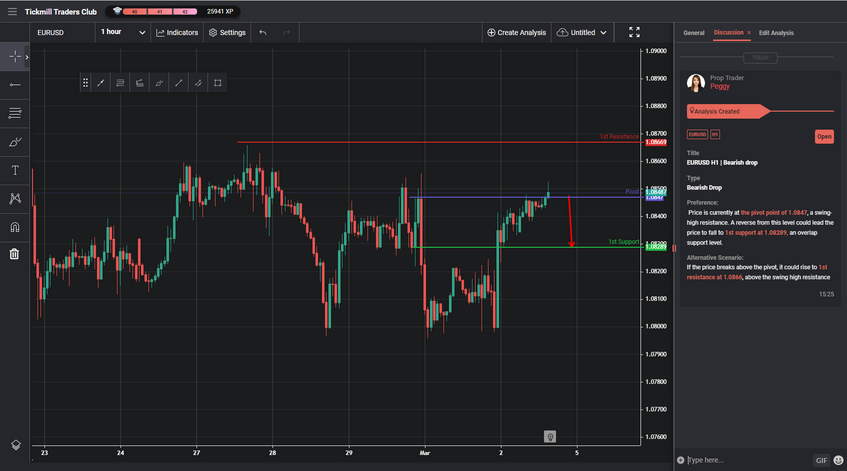Screen dimensions: 847x471
Task: Select the Discussion tab
Action: coord(728,32)
